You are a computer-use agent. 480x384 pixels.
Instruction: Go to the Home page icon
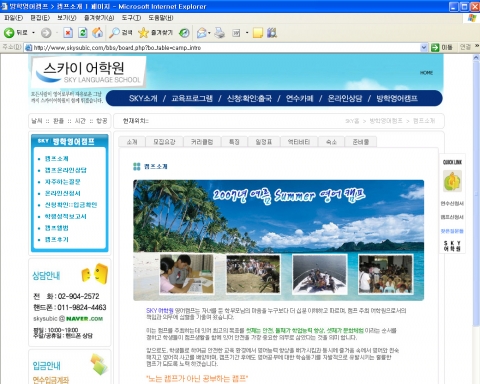(x=97, y=33)
